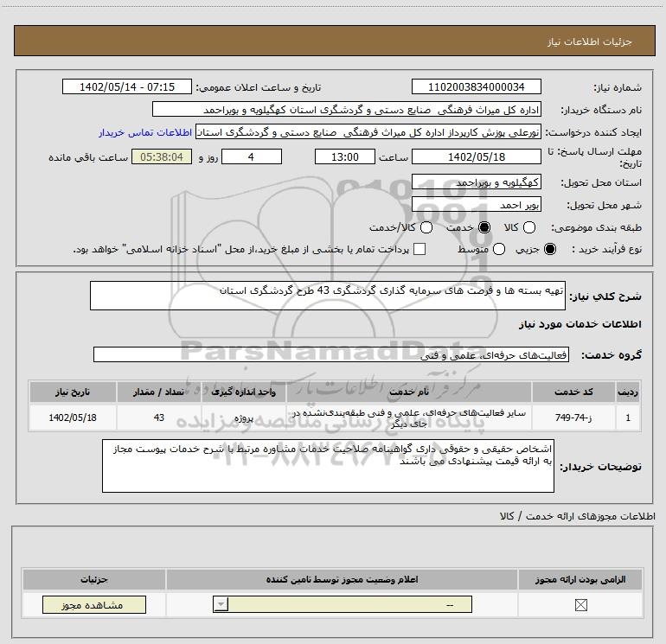Viewport: 666px width, 644px height.
Task: Click the delivery city field بویر احمد
Action: click(x=476, y=205)
